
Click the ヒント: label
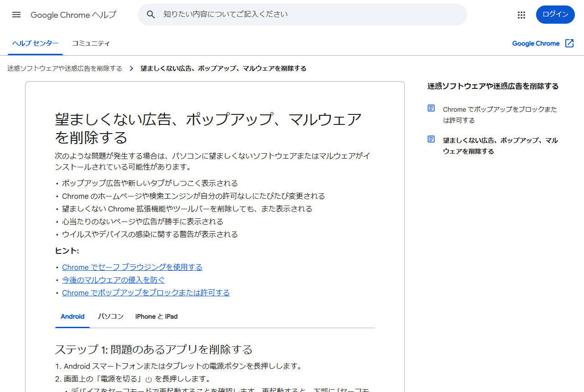67,251
